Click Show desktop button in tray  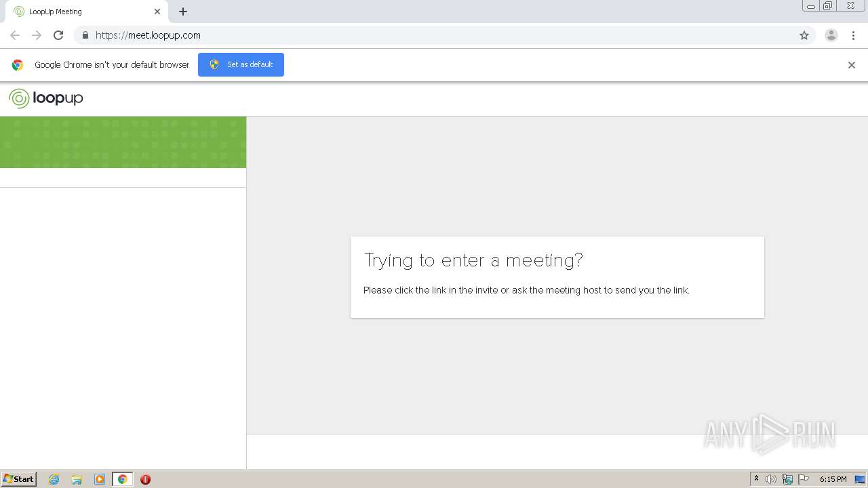tap(860, 479)
